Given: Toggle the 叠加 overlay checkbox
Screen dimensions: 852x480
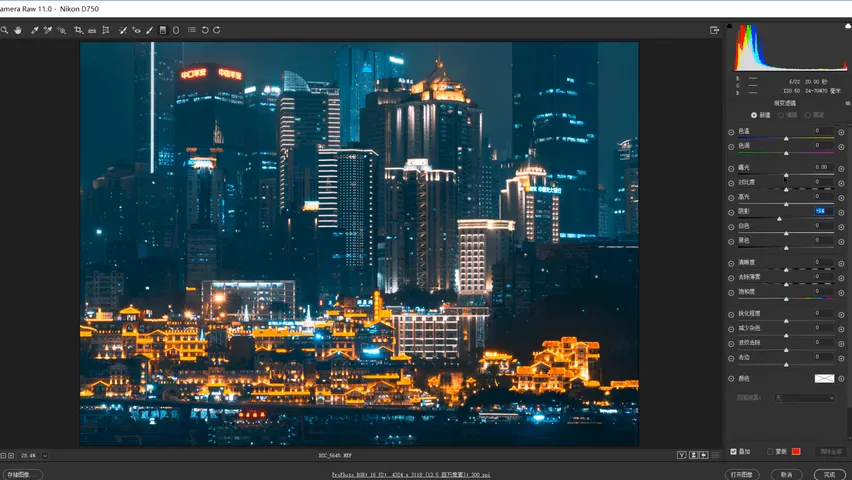Looking at the screenshot, I should [x=734, y=452].
